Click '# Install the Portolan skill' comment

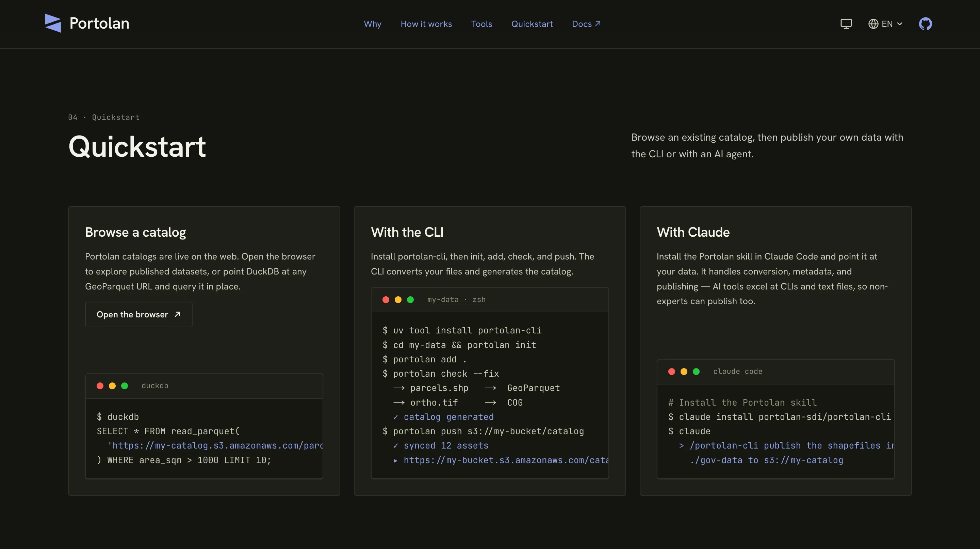coord(742,403)
